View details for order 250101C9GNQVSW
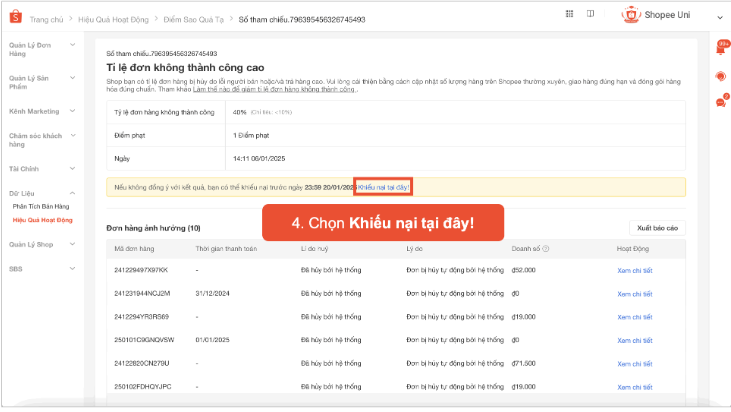The image size is (731, 412). [x=634, y=340]
